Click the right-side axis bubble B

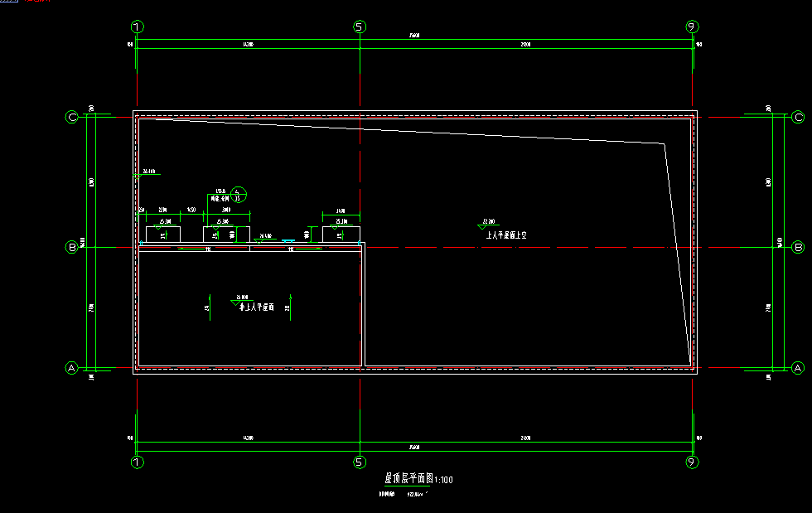pos(798,247)
